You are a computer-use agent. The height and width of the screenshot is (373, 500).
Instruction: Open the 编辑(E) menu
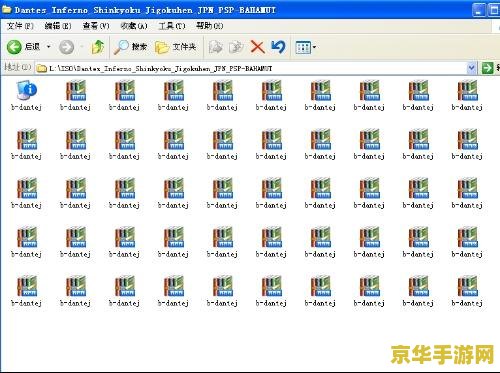(x=58, y=26)
